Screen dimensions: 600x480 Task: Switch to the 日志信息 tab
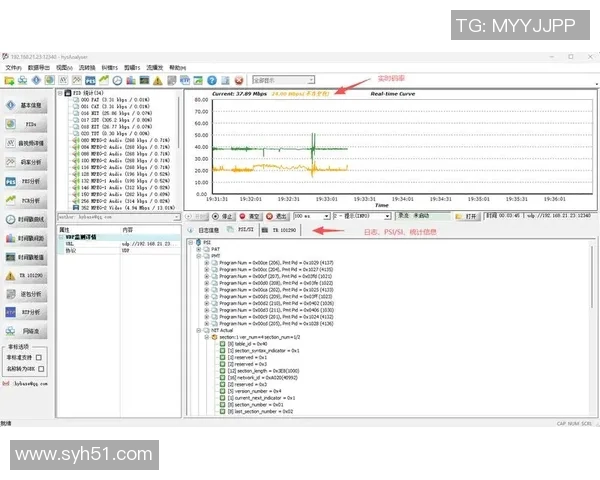click(x=210, y=230)
